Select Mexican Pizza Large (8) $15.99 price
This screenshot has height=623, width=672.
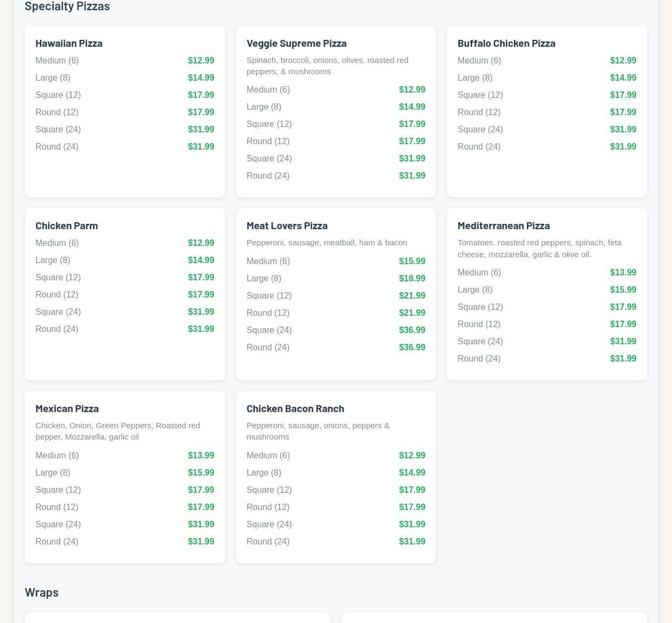(201, 472)
